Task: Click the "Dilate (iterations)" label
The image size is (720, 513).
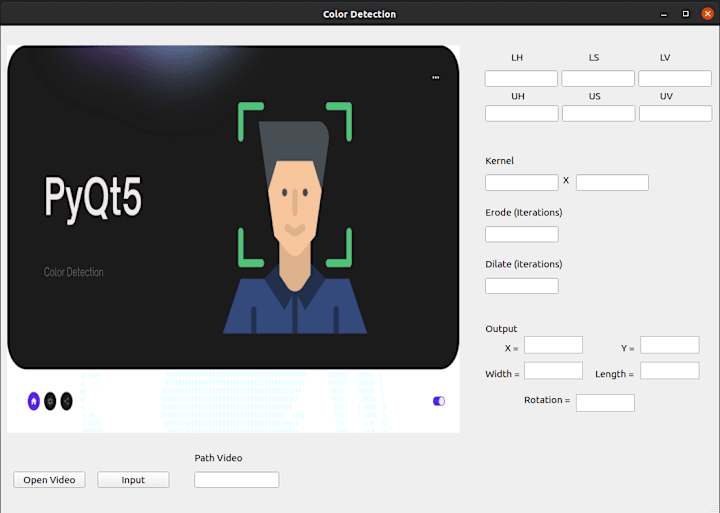Action: coord(524,264)
